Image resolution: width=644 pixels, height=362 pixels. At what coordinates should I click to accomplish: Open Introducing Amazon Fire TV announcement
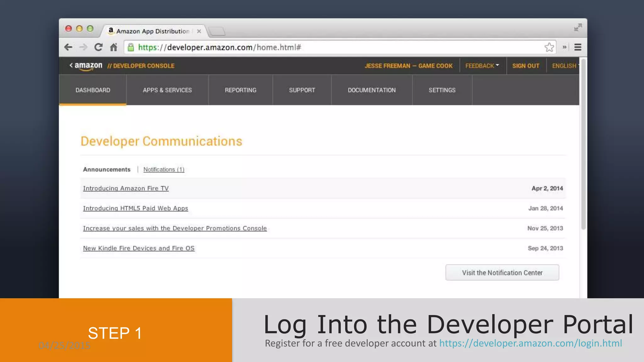(126, 188)
